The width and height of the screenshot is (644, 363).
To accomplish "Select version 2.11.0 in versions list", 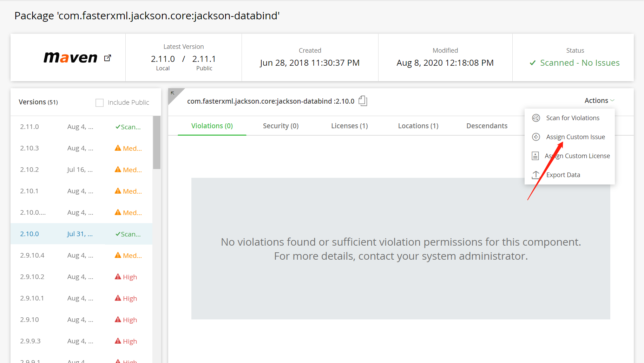I will click(x=81, y=127).
